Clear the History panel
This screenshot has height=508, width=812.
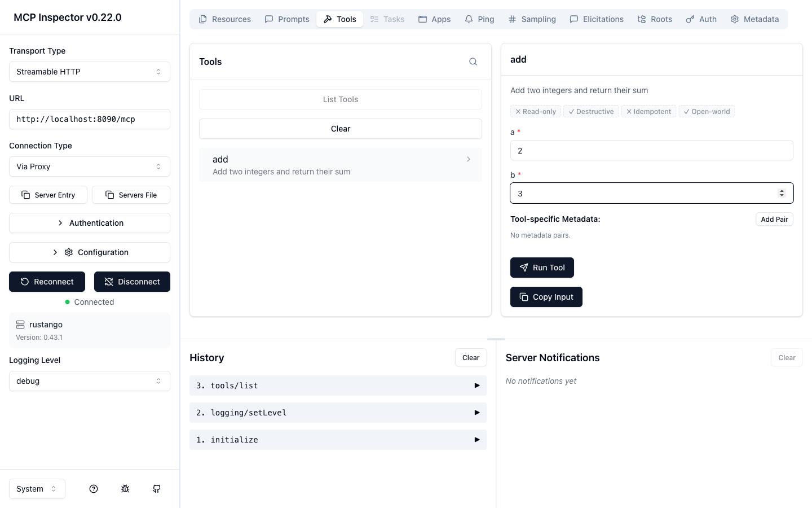[x=471, y=357]
